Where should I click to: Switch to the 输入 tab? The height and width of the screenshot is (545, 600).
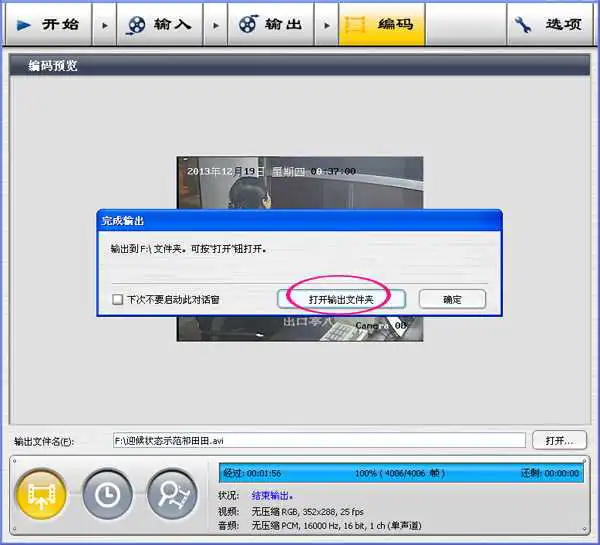click(160, 25)
